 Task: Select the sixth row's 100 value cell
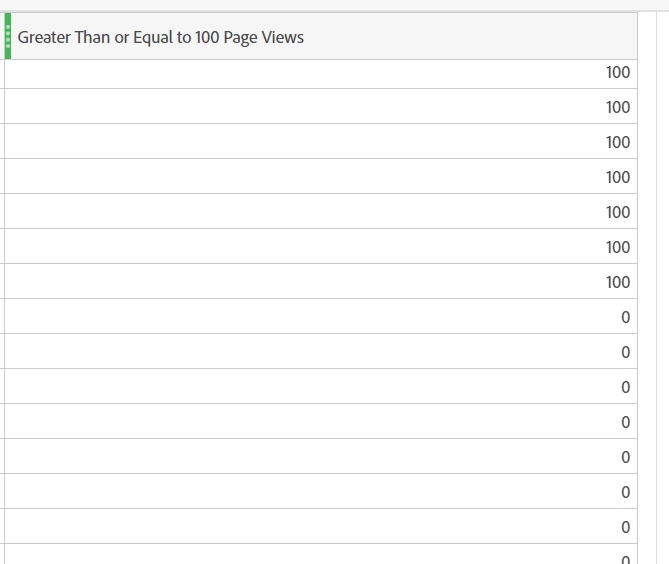(x=321, y=247)
